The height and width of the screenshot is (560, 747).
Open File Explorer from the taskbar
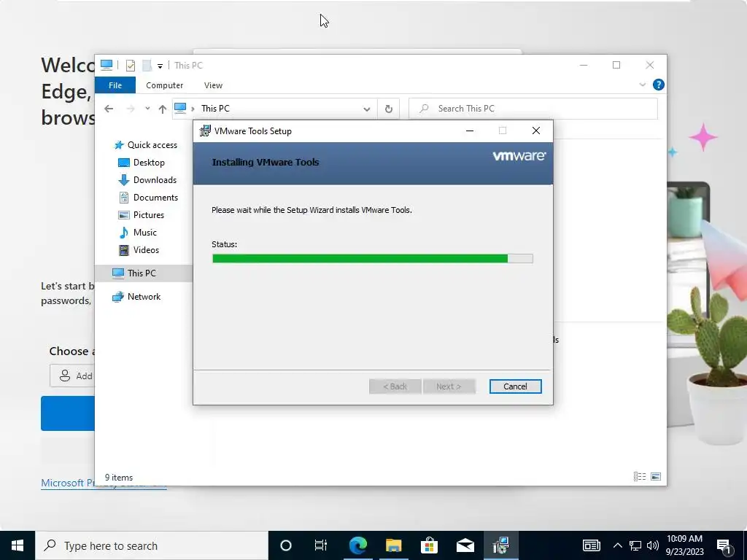tap(393, 545)
